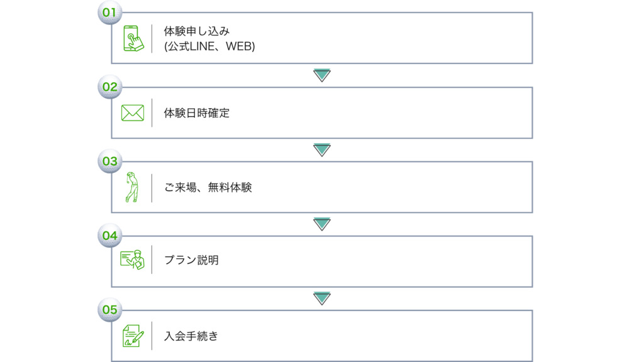Click the envelope mail icon in step 02
This screenshot has width=644, height=362.
tap(133, 113)
